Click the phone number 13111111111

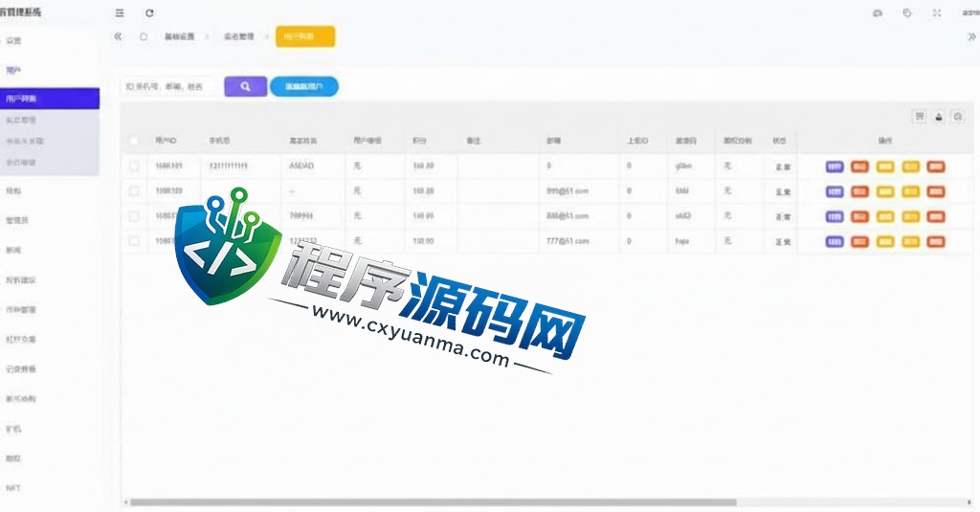pyautogui.click(x=228, y=167)
